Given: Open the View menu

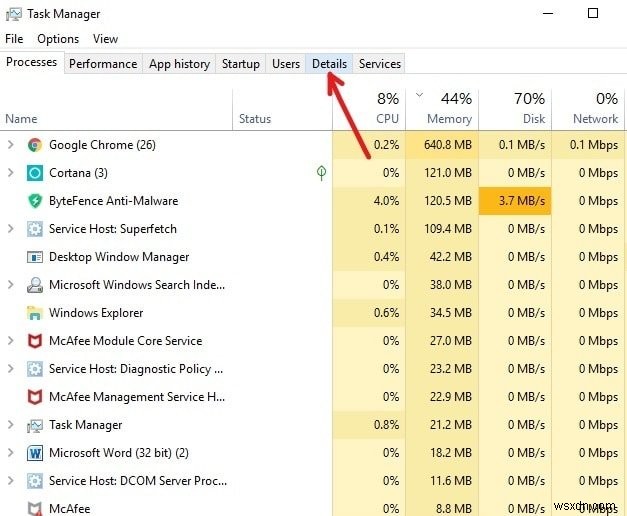Looking at the screenshot, I should (105, 39).
